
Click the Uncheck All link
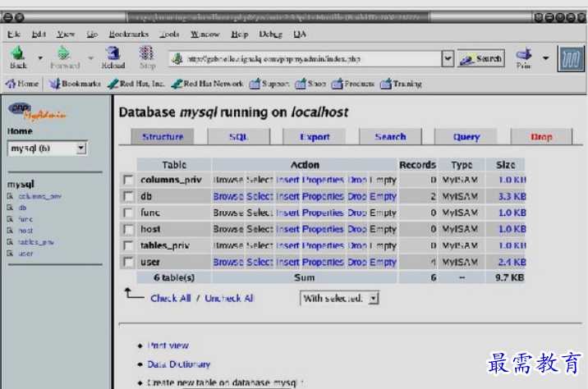pyautogui.click(x=229, y=298)
